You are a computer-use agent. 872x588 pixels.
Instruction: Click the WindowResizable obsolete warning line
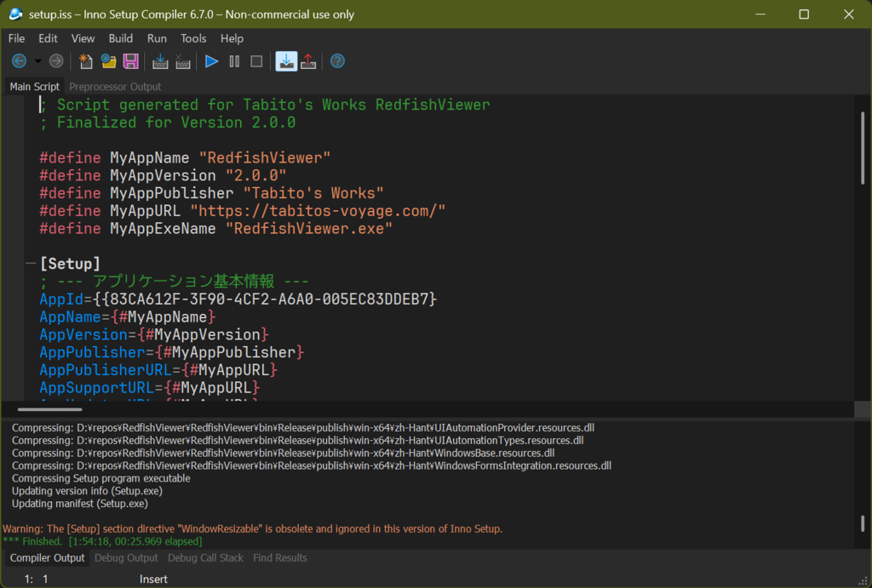click(x=252, y=528)
